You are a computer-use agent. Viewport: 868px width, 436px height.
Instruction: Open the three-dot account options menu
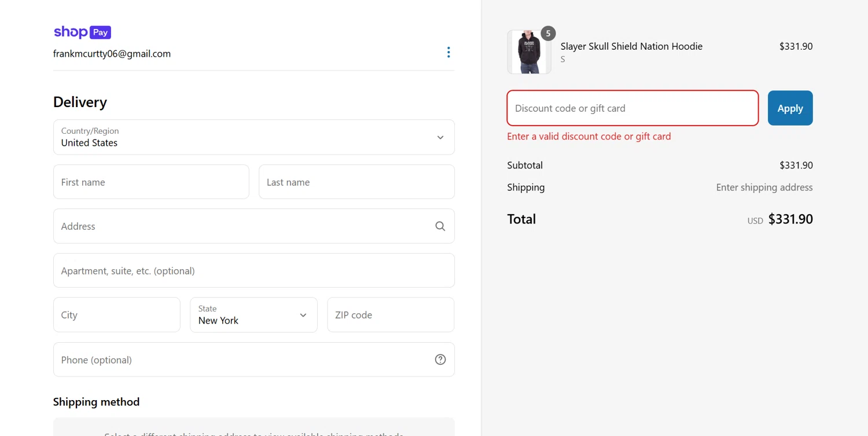point(448,53)
